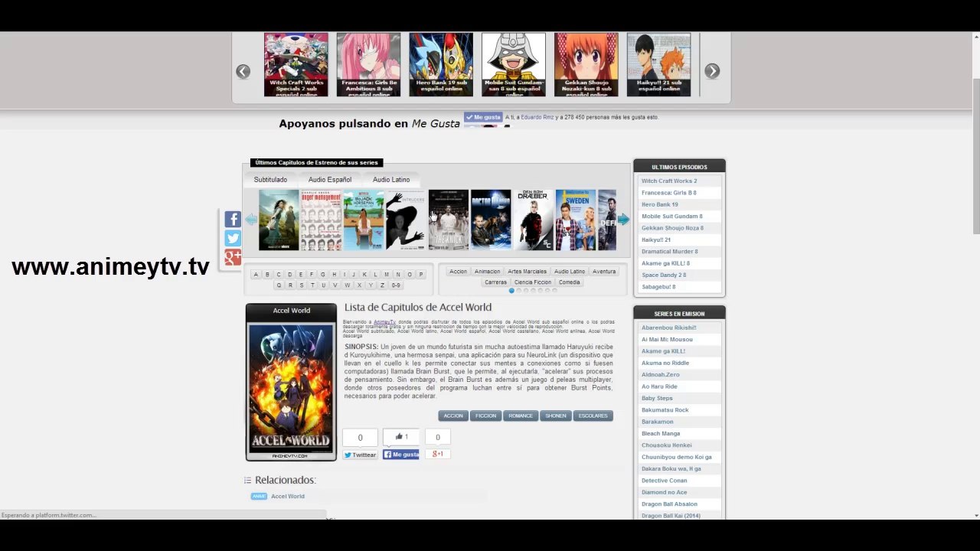The height and width of the screenshot is (551, 980).
Task: Open Hero Bank 19 thumbnail
Action: coord(441,64)
